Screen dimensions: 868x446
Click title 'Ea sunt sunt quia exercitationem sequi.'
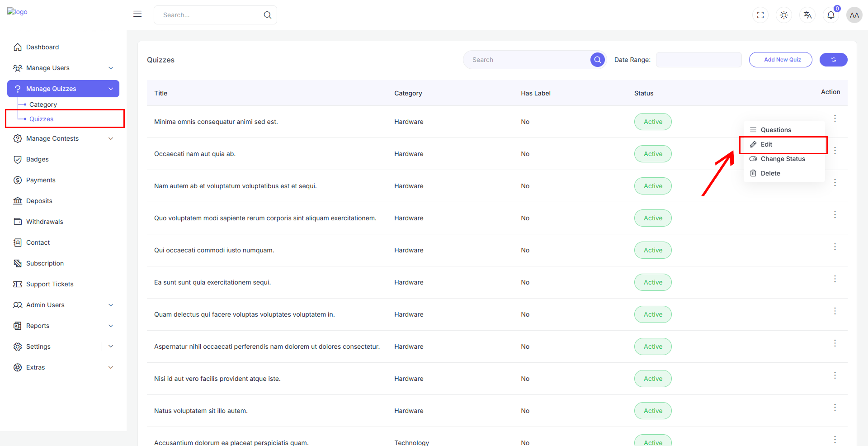point(212,282)
